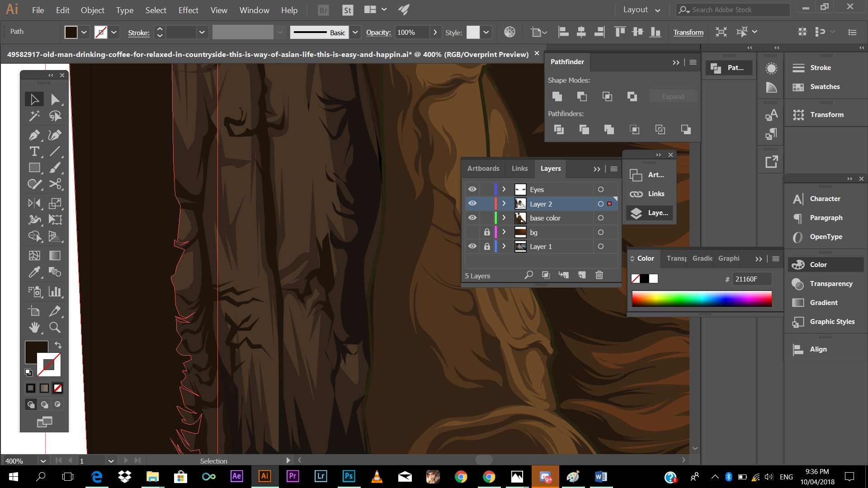Unlock Layer 1 lock icon
Screen dimensions: 868x488
(487, 246)
